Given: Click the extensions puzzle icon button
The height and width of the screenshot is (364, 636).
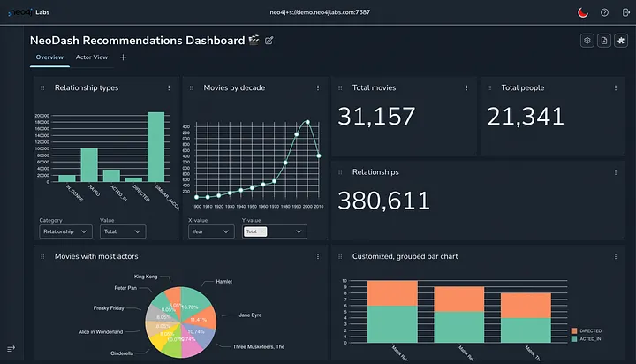Looking at the screenshot, I should [x=621, y=41].
